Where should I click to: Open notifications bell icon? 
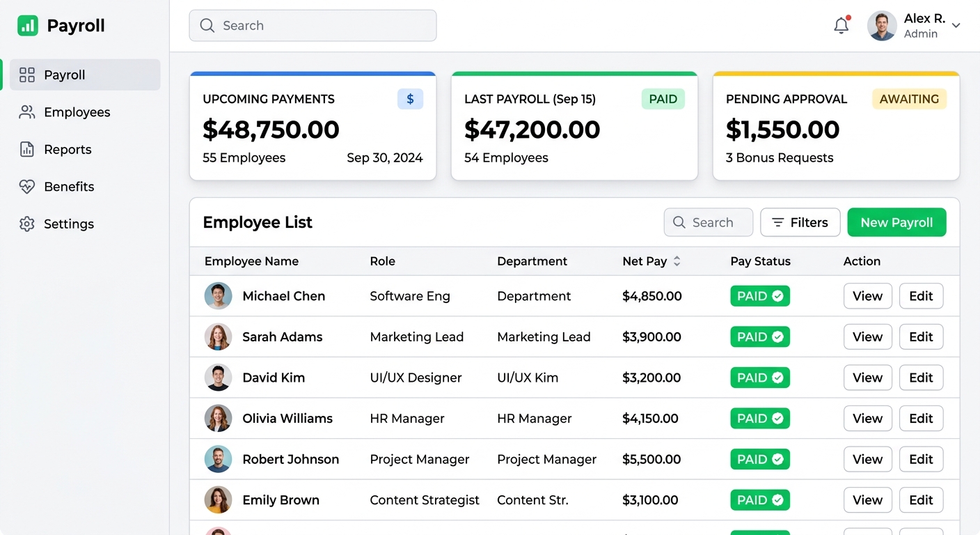pos(841,26)
